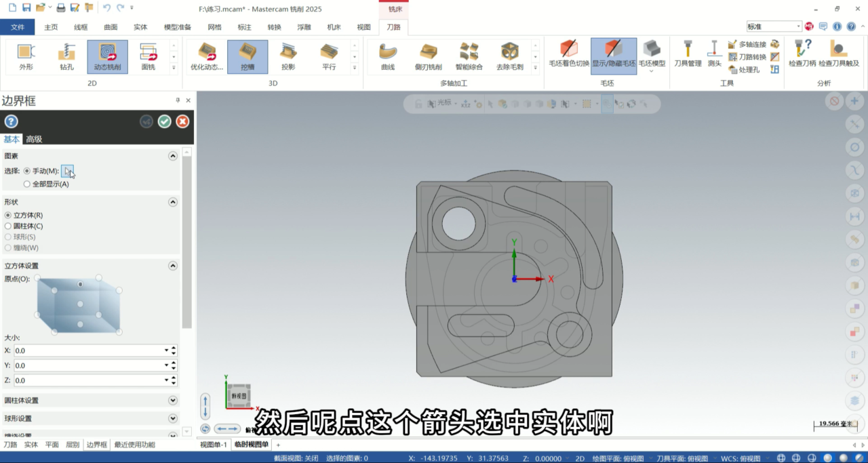The image size is (868, 463).
Task: Click the center origin point on box diagram
Action: (x=81, y=304)
